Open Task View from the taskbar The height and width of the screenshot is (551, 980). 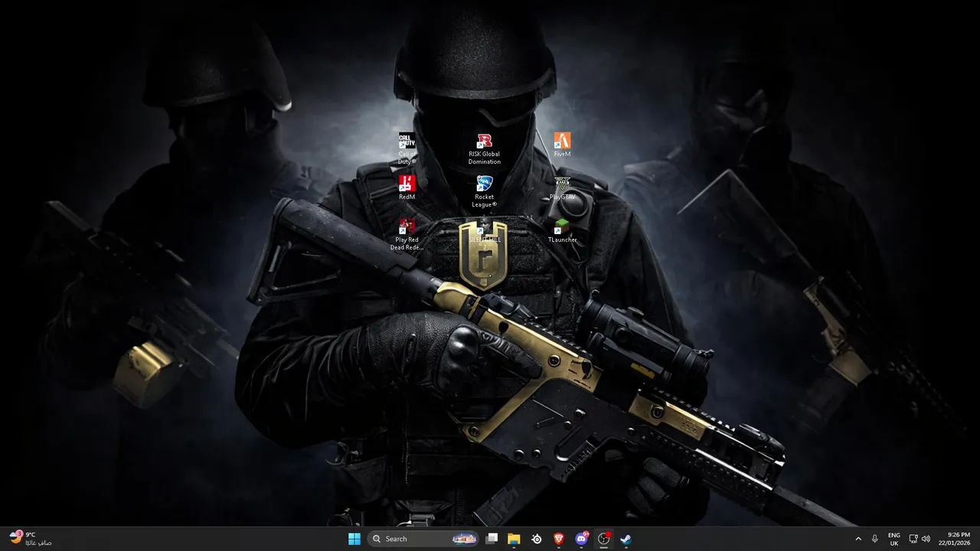(492, 539)
